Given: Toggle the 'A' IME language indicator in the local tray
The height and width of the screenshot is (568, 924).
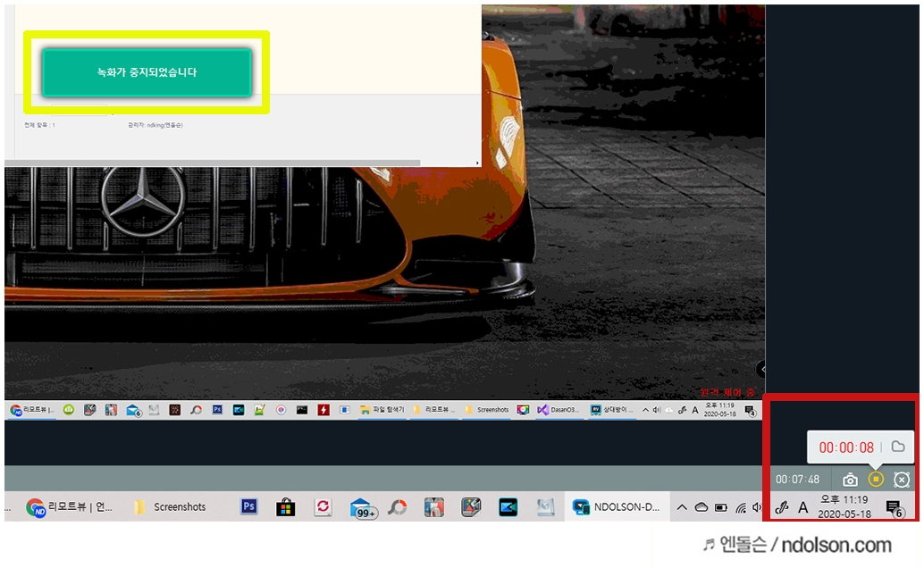Looking at the screenshot, I should click(x=802, y=507).
